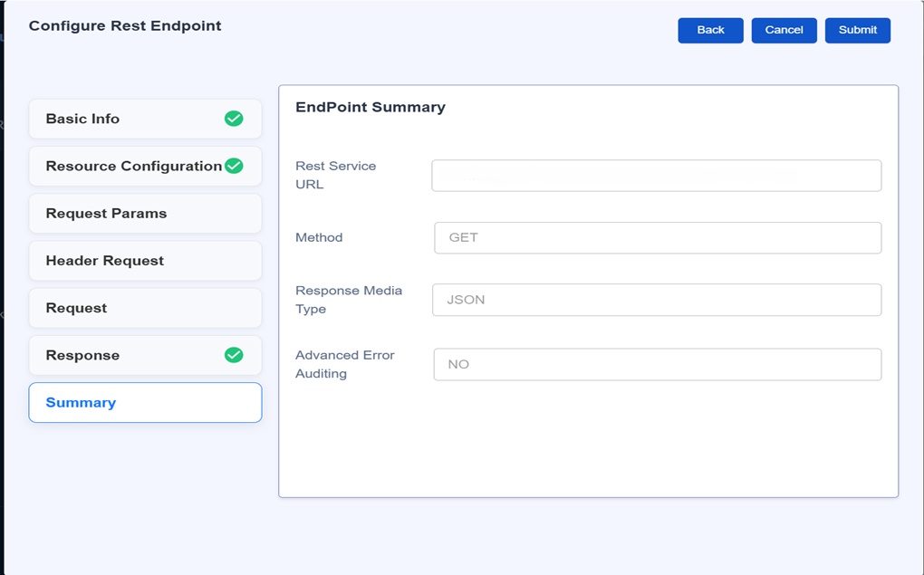Submit the REST endpoint configuration
924x575 pixels.
pyautogui.click(x=857, y=30)
